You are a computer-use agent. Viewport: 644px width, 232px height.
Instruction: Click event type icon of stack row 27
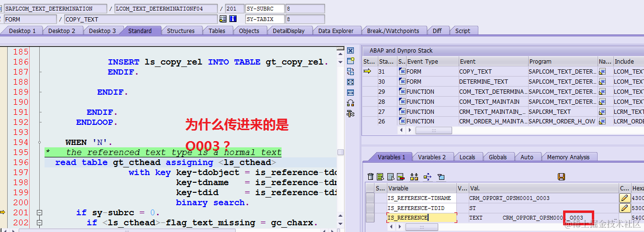(402, 111)
